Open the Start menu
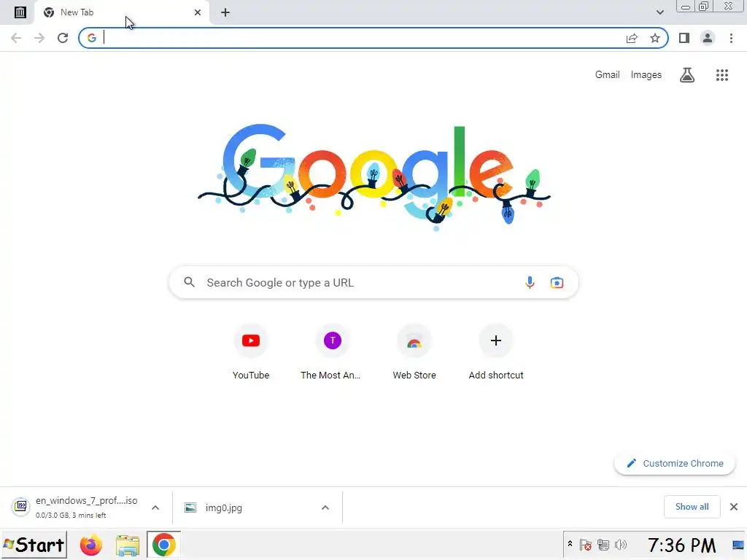This screenshot has width=747, height=560. coord(34,545)
